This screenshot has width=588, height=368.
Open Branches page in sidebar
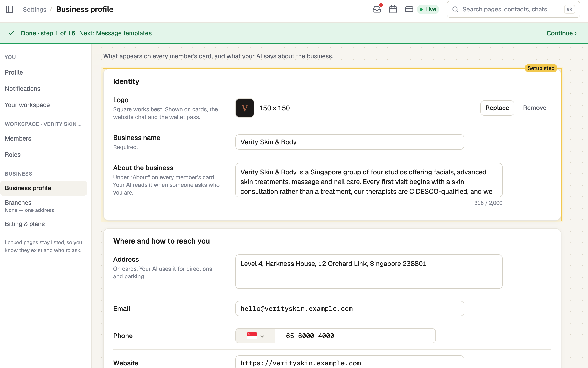click(x=44, y=206)
